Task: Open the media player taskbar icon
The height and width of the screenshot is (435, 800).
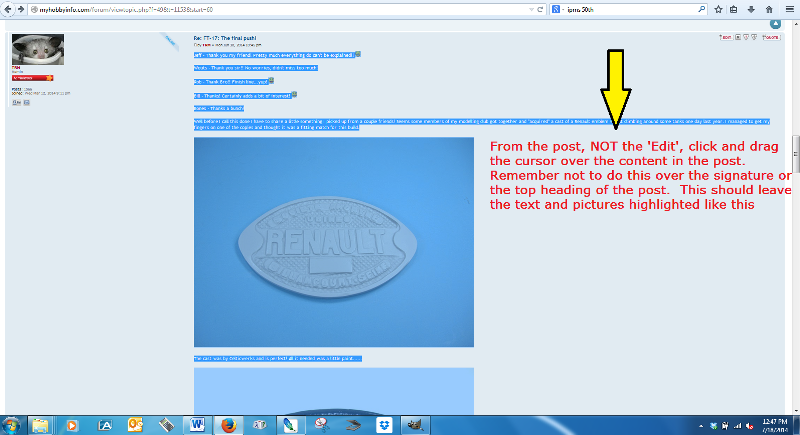Action: pyautogui.click(x=72, y=425)
